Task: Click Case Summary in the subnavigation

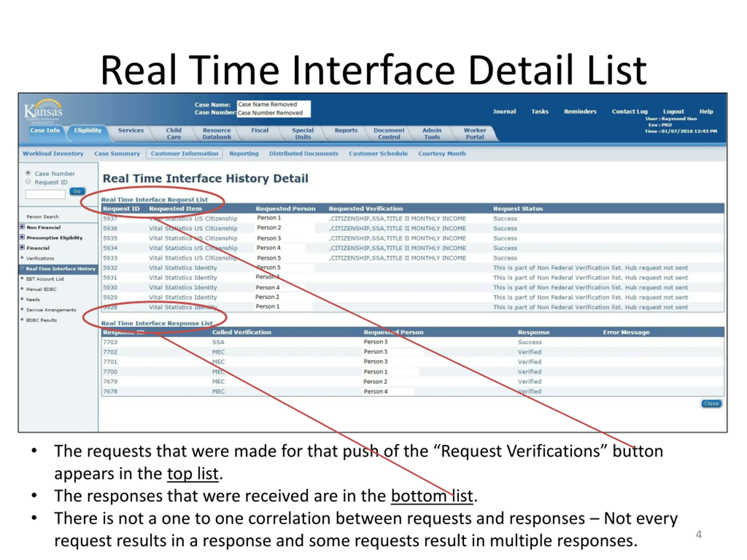Action: 117,154
